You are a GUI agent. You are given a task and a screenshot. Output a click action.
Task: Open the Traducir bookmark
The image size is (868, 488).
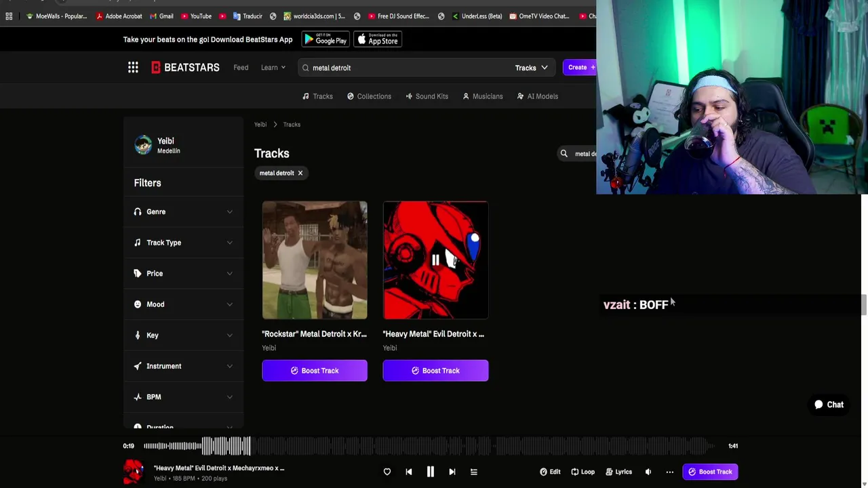[248, 16]
